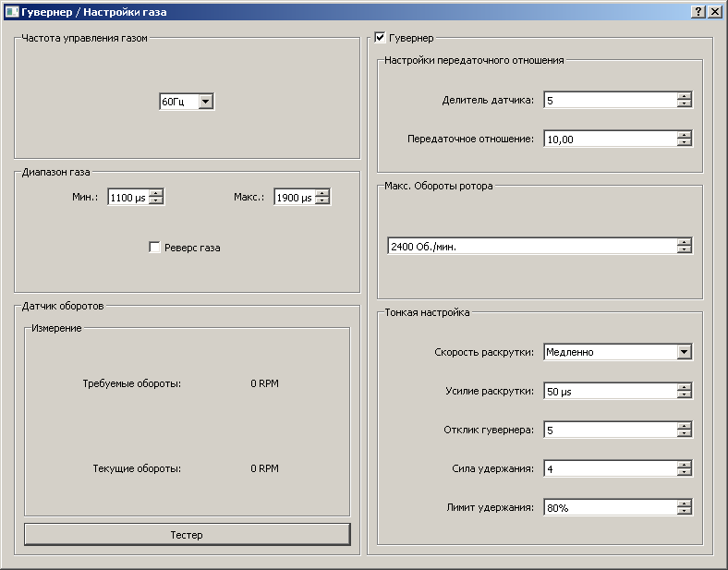Increase the max rotor RPM value
The width and height of the screenshot is (728, 570).
[x=684, y=242]
